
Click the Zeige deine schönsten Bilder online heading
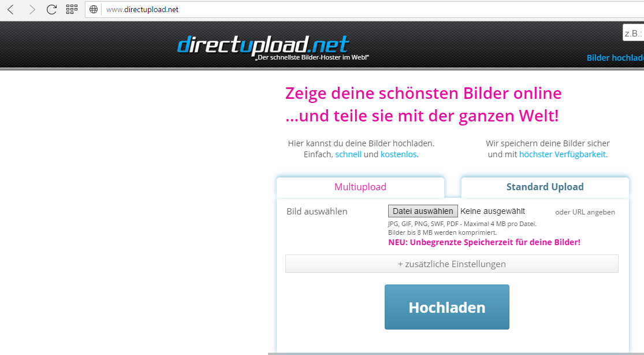click(423, 94)
